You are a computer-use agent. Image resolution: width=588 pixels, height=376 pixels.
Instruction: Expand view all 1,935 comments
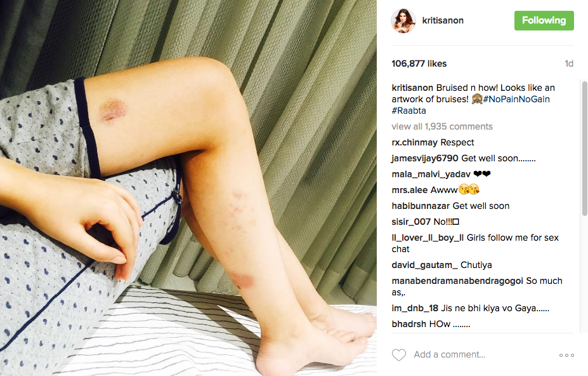pyautogui.click(x=442, y=126)
